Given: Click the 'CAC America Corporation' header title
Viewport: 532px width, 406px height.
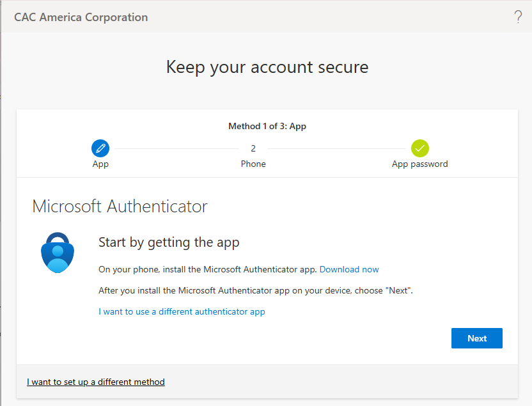Looking at the screenshot, I should (81, 17).
